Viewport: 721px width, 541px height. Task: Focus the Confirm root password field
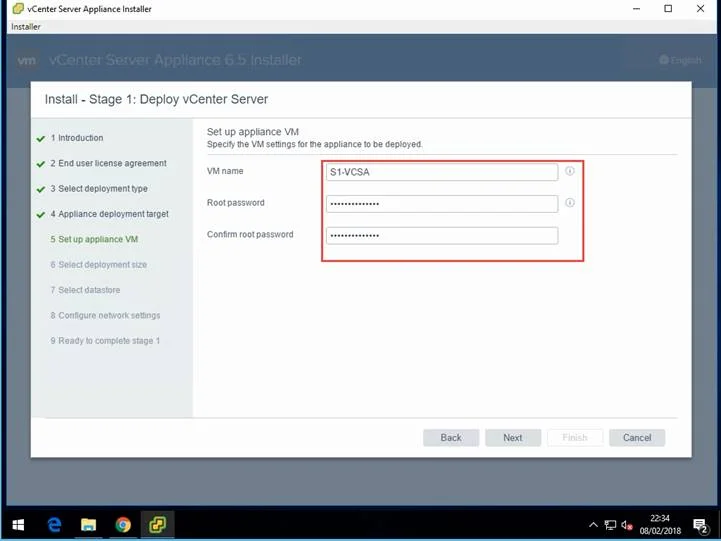coord(442,235)
